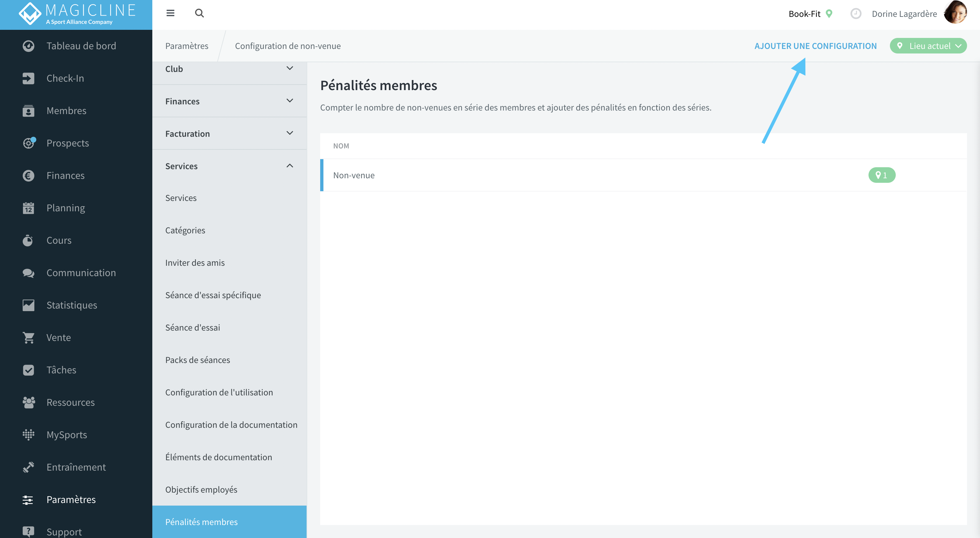
Task: Open the Non-venue row
Action: (x=643, y=175)
